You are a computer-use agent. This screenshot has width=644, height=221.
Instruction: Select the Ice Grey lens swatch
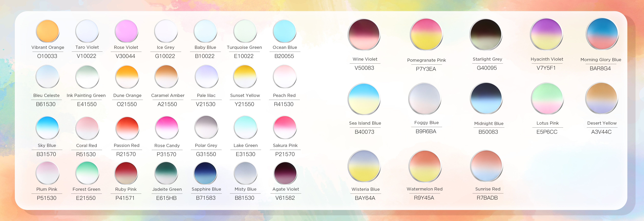[x=166, y=31]
